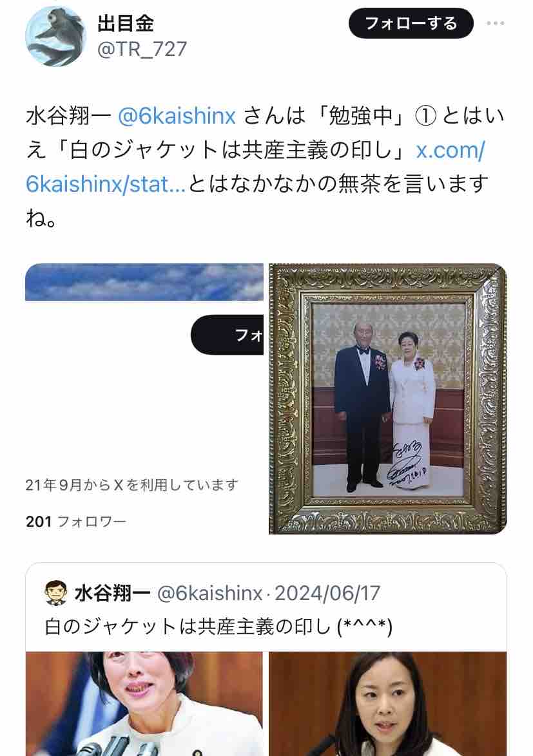
Task: Tap the partially visible フォ button in screenshot
Action: tap(228, 335)
